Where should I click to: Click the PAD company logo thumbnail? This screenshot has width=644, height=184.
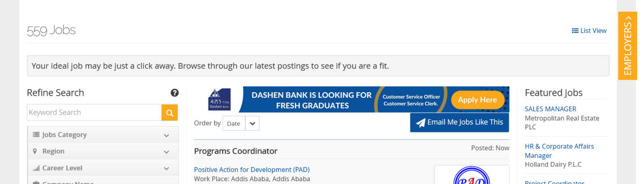[x=471, y=175]
